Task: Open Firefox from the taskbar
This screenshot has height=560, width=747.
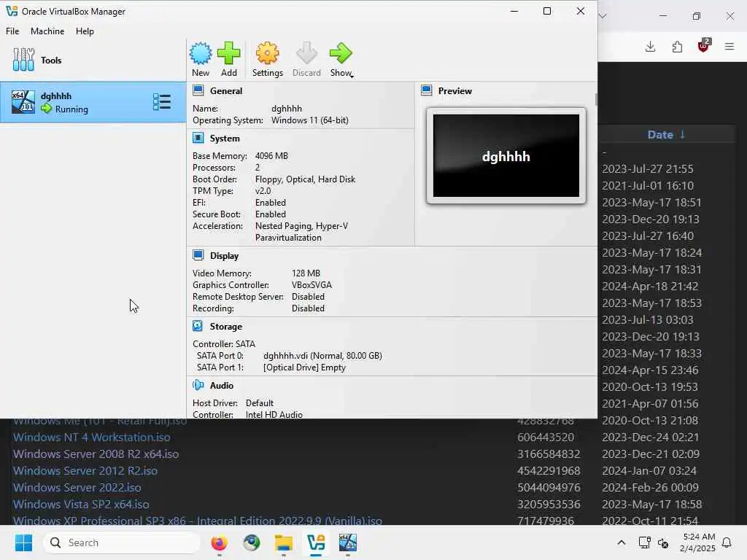Action: 219,542
